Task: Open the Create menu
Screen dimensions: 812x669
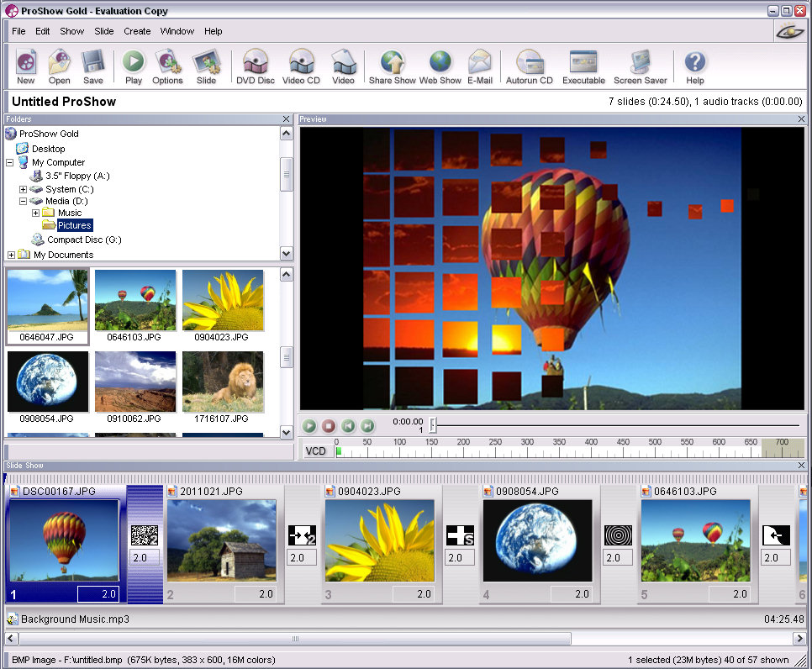Action: pyautogui.click(x=137, y=31)
